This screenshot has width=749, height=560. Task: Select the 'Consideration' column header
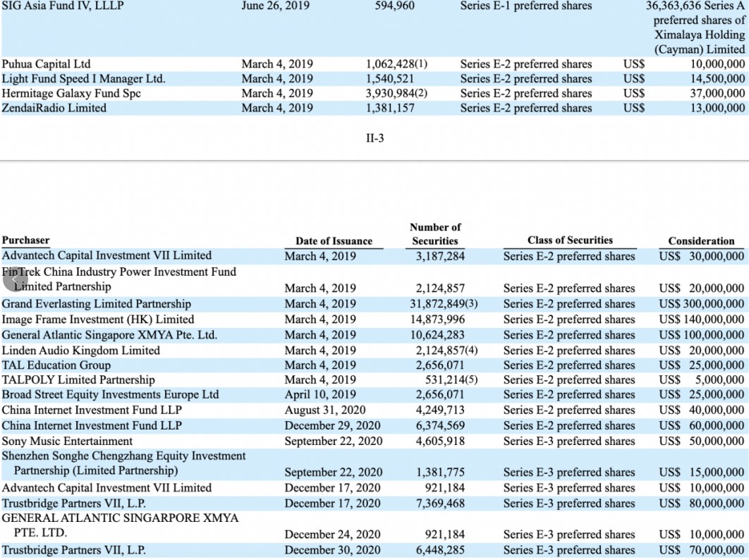701,241
